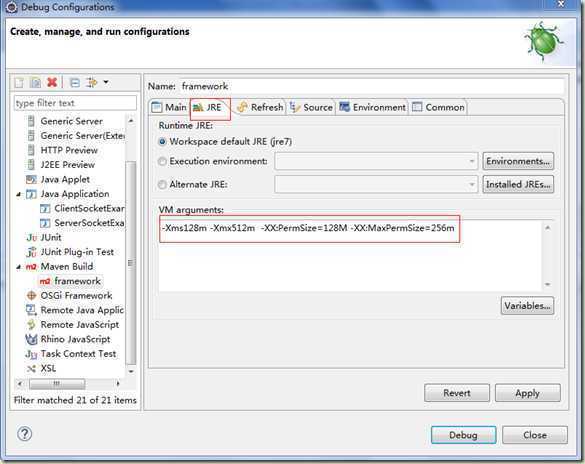Click the Close button
The width and height of the screenshot is (585, 464).
coord(535,435)
